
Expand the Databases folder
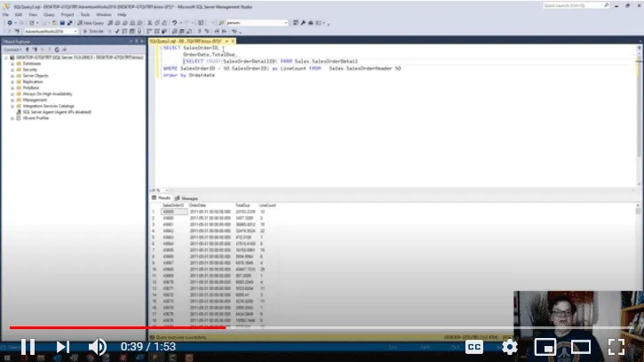[12, 64]
